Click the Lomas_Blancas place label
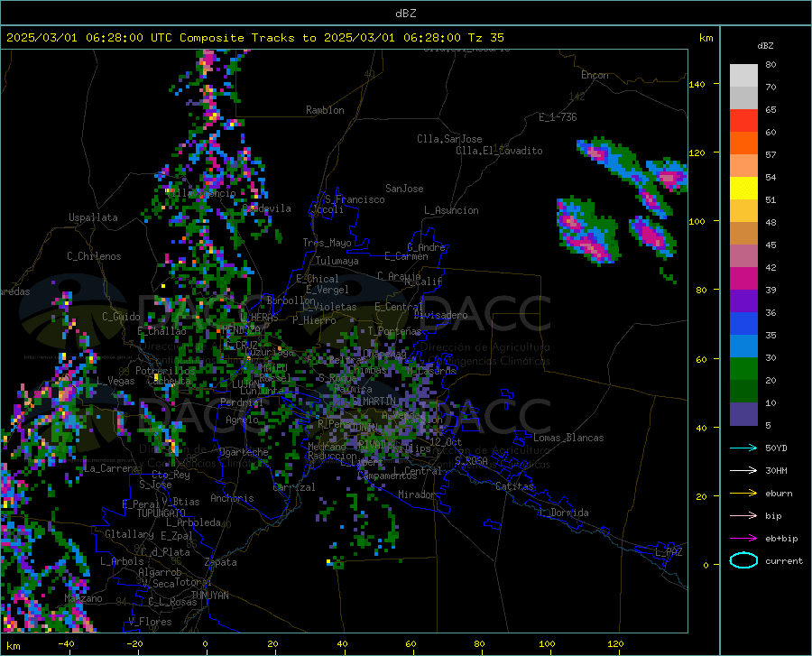Image resolution: width=812 pixels, height=656 pixels. click(x=568, y=438)
